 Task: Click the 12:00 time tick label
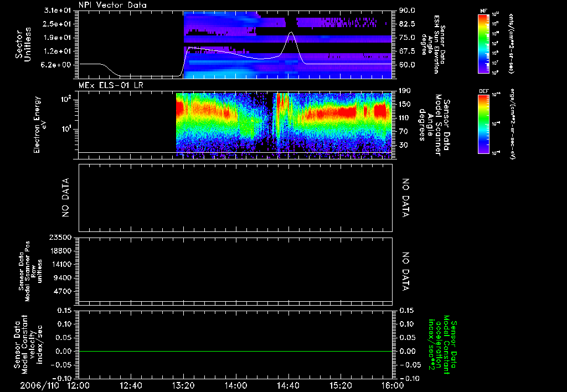point(79,385)
